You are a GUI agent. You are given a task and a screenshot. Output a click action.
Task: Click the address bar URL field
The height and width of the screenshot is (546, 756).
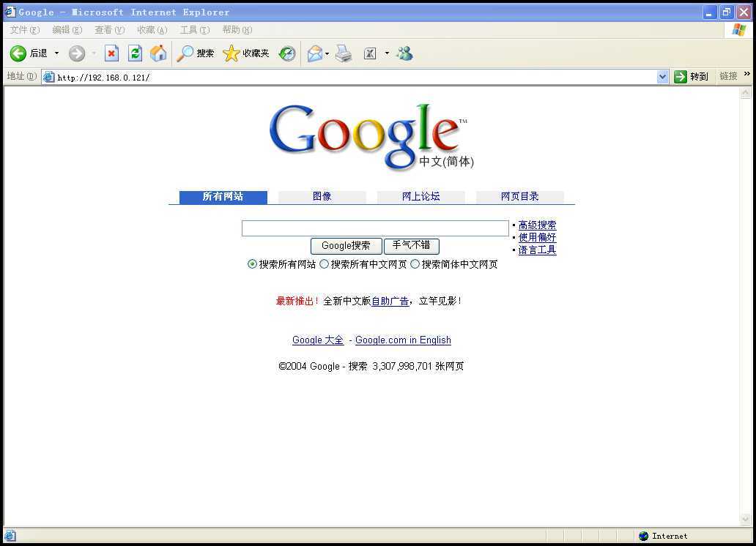tap(356, 77)
